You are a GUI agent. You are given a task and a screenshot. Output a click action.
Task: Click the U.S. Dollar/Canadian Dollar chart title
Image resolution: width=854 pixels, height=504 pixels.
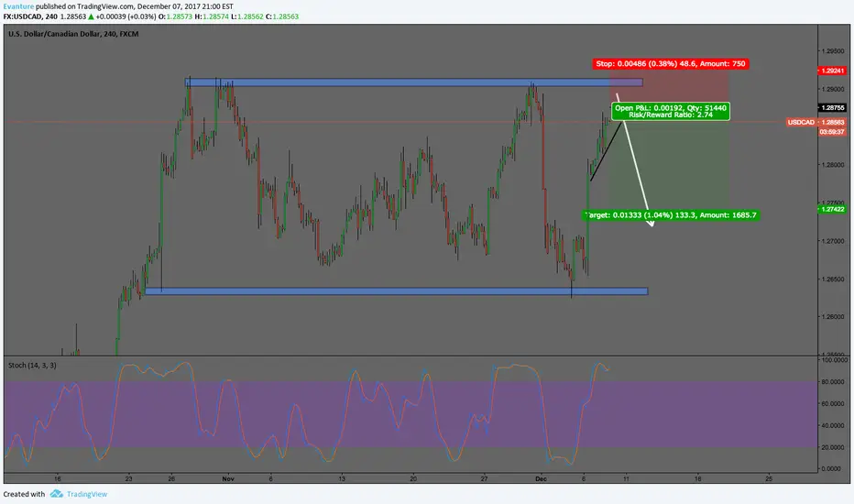73,34
